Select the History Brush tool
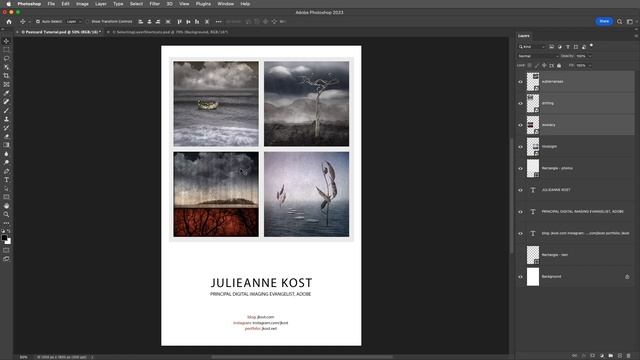The image size is (640, 360). click(x=6, y=128)
